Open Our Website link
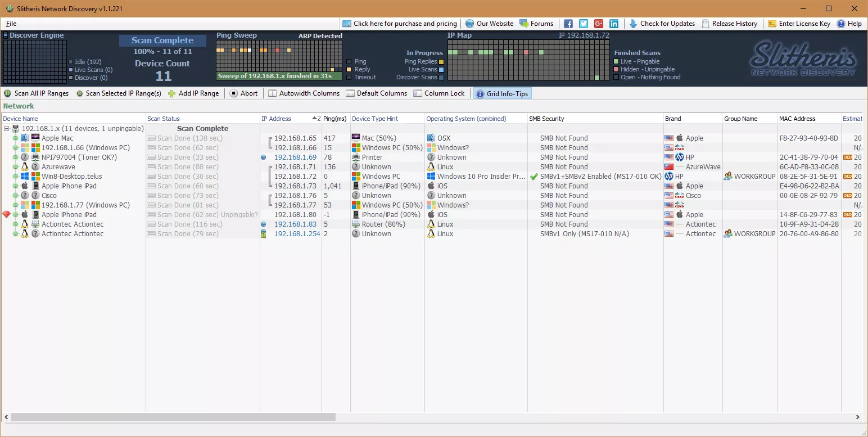The image size is (868, 437). click(x=489, y=24)
